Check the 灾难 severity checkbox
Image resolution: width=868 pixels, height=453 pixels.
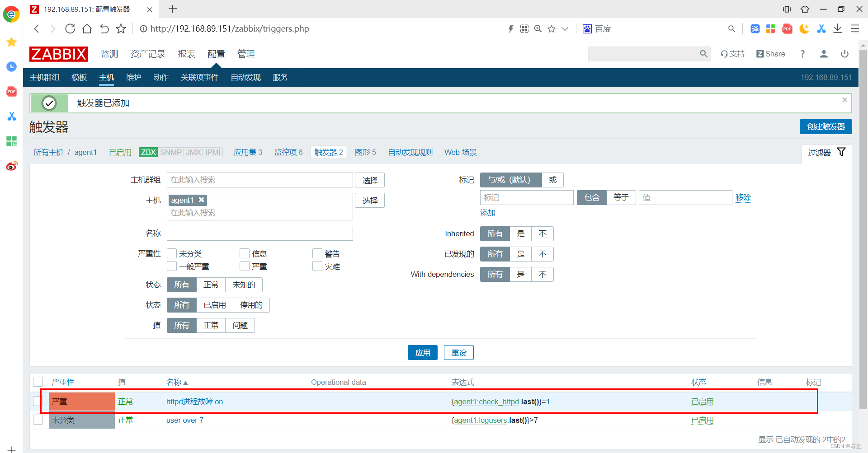[x=317, y=266]
